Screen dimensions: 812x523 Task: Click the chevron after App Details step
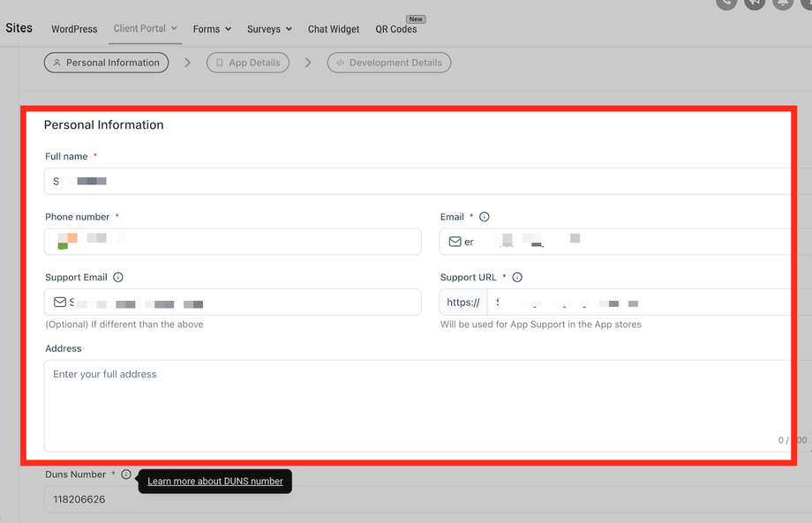pos(308,63)
